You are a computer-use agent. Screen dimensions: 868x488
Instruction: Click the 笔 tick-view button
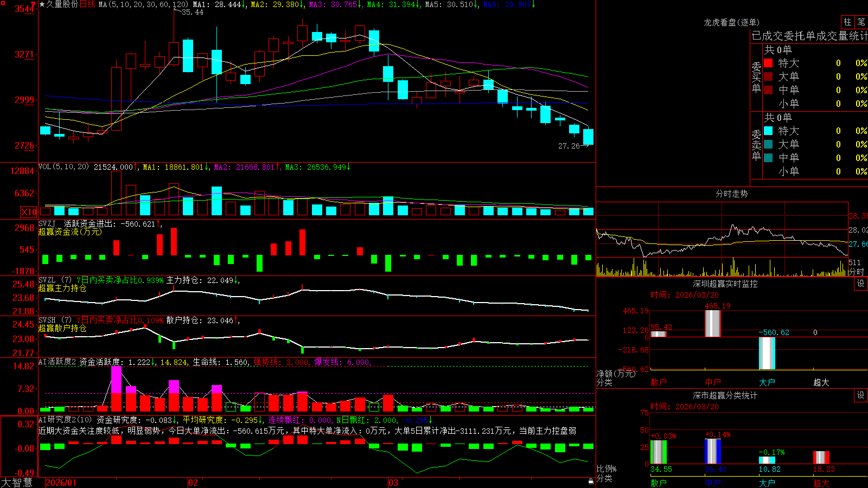coord(861,22)
